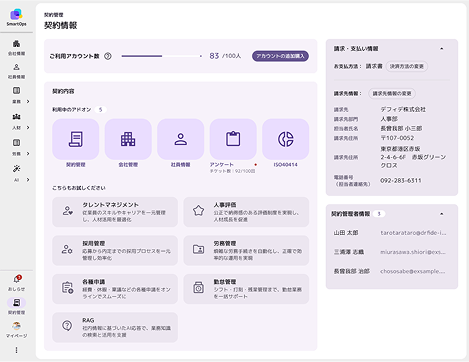Screen dimensions: 469x362
Task: Click the 採用管理 person-gear icon
Action: pos(67,249)
